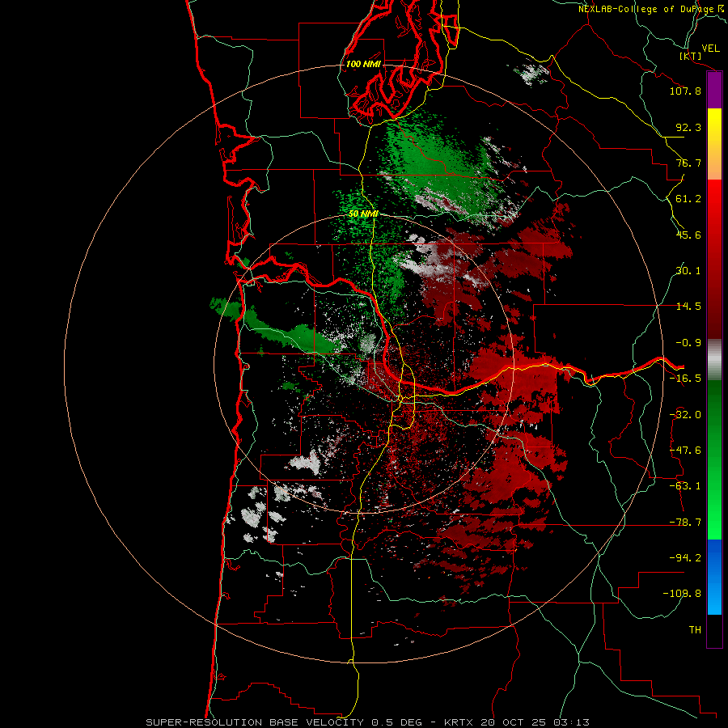Click the -94.2 velocity scale value
The width and height of the screenshot is (728, 728).
(x=685, y=558)
